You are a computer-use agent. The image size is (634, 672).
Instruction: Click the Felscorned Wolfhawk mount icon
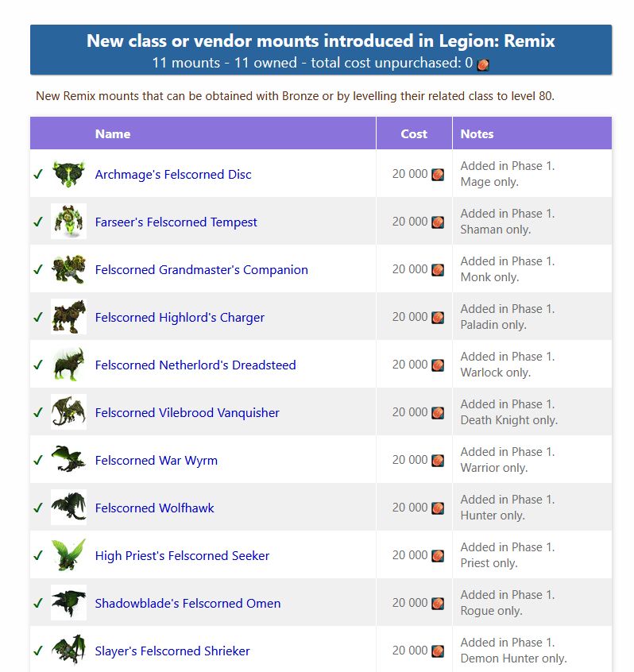(68, 507)
